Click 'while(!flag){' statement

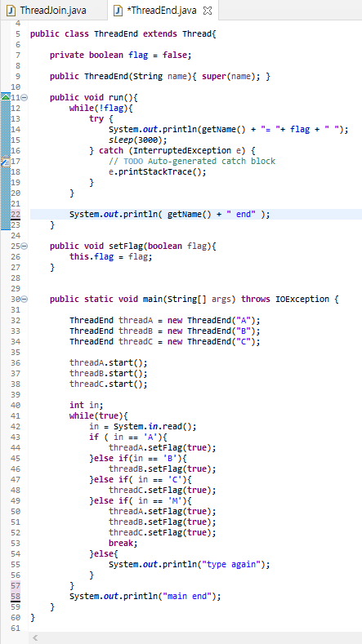click(x=102, y=109)
